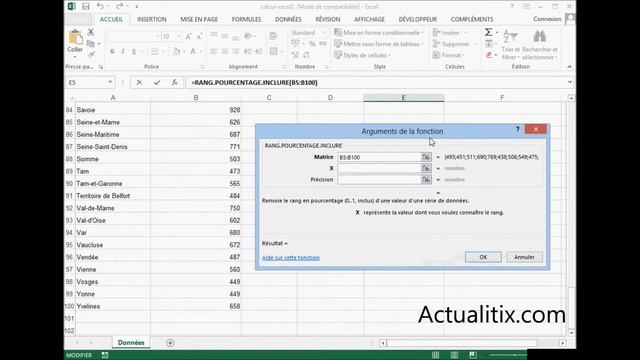Click vertical scrollbar up arrow

(571, 98)
